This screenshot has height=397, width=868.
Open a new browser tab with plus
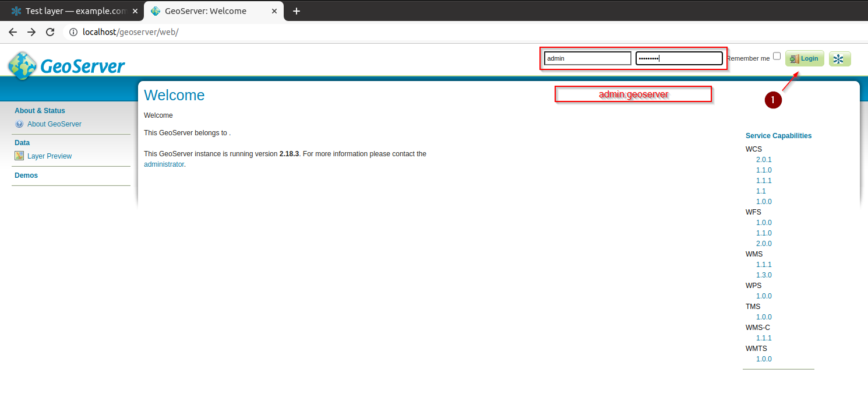pyautogui.click(x=297, y=11)
